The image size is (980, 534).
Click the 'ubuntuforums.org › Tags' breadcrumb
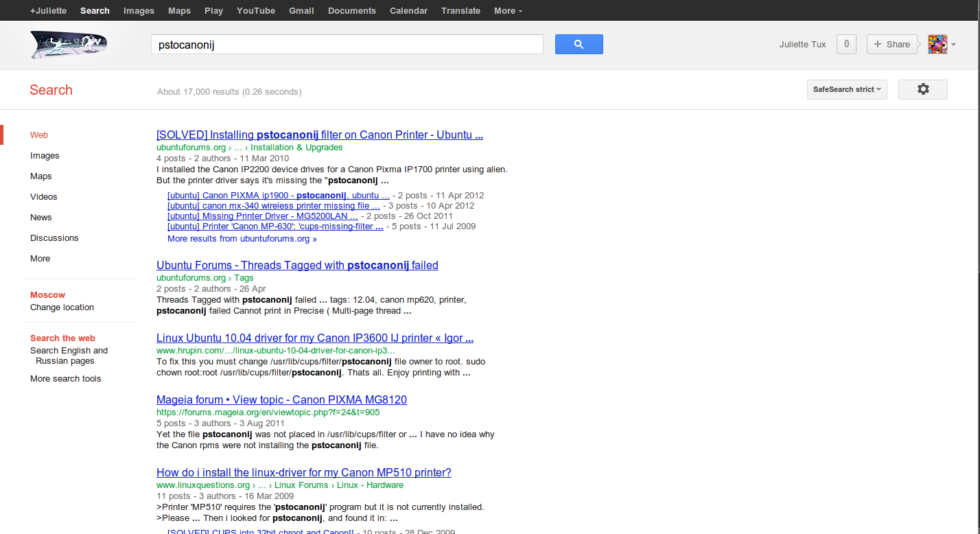[x=205, y=278]
